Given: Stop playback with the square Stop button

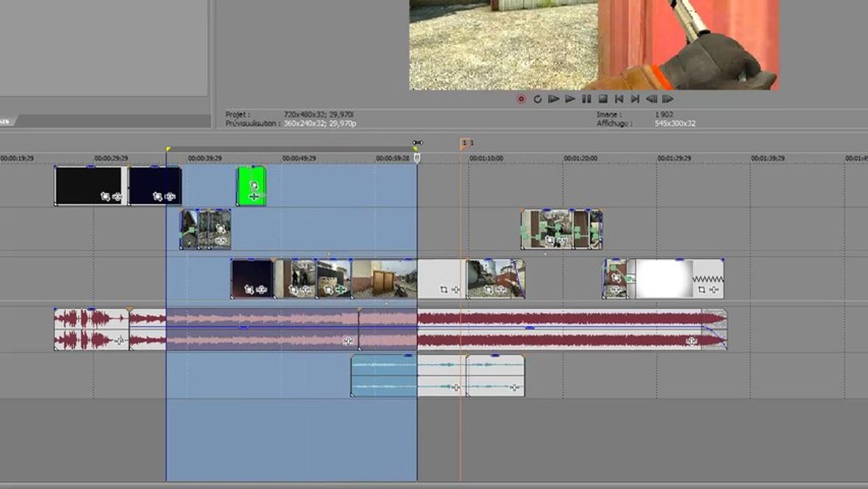Looking at the screenshot, I should (x=603, y=99).
